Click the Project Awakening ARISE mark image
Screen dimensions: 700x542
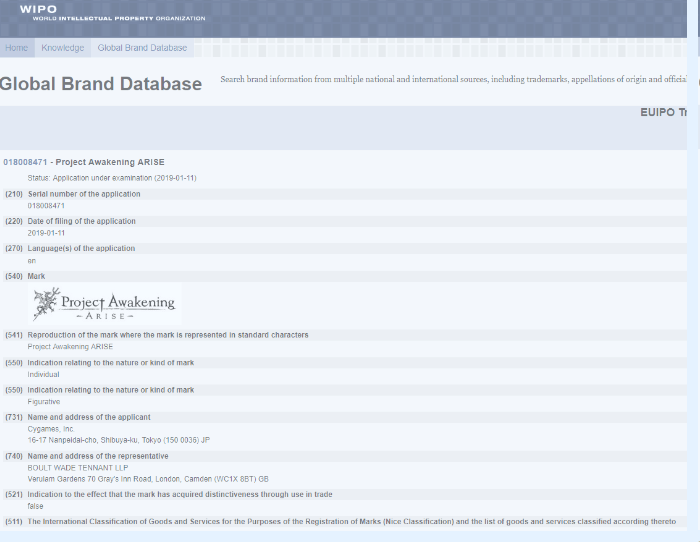[104, 303]
